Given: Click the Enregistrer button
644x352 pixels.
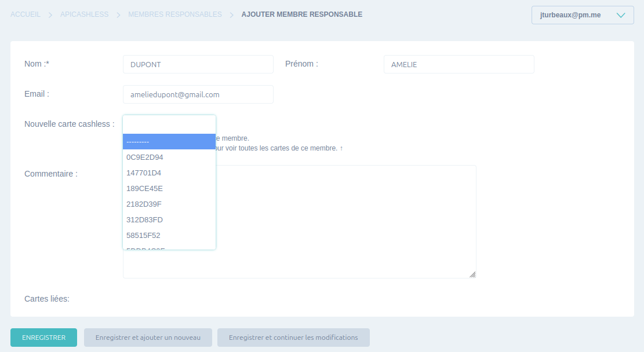Looking at the screenshot, I should tap(43, 337).
